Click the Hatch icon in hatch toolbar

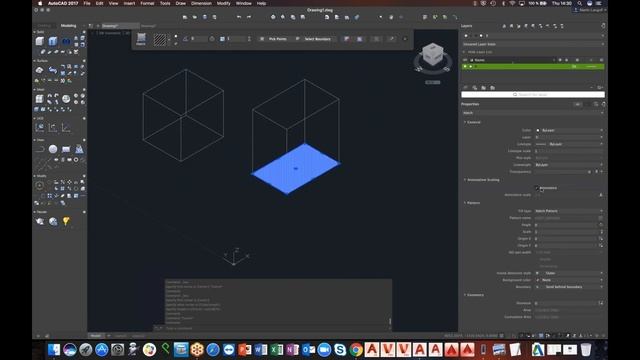click(141, 39)
